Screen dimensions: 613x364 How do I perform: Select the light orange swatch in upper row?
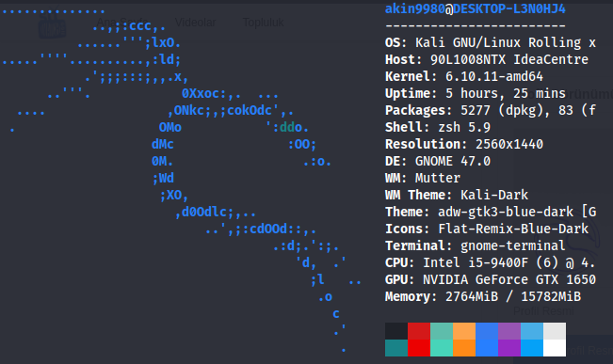(464, 331)
